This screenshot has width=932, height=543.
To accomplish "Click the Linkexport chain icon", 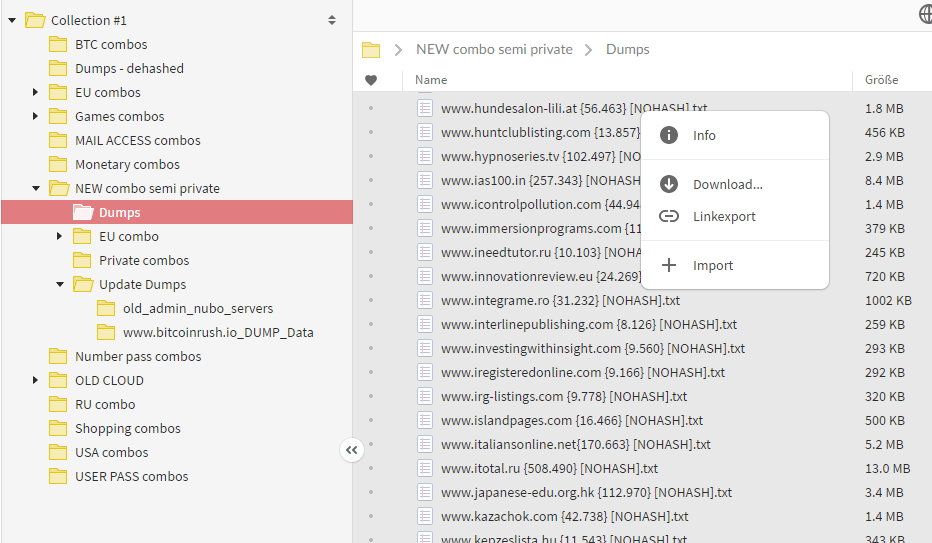I will click(669, 216).
